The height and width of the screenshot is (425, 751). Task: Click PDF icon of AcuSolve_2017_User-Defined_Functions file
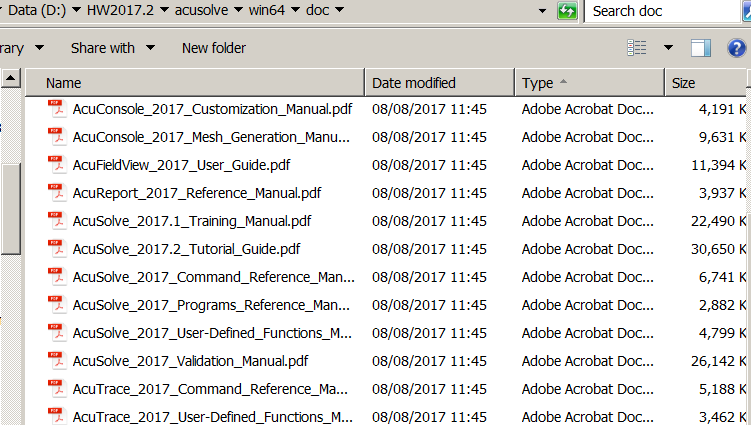pos(56,333)
